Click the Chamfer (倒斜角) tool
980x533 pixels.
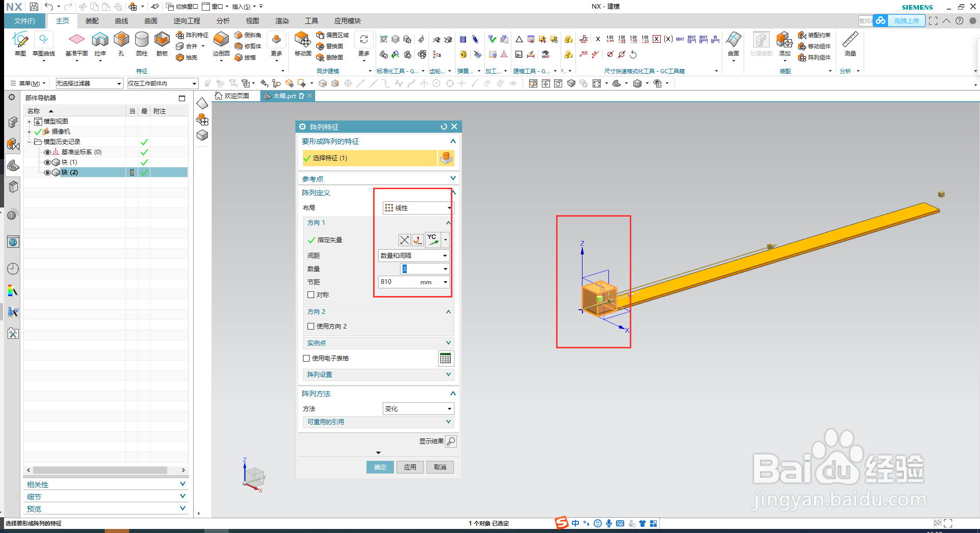point(248,35)
